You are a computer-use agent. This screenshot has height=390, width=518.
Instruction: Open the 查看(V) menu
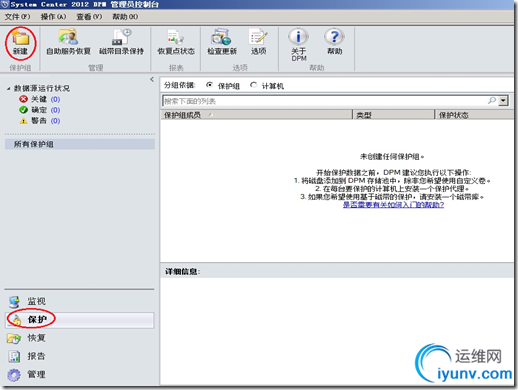click(x=89, y=17)
